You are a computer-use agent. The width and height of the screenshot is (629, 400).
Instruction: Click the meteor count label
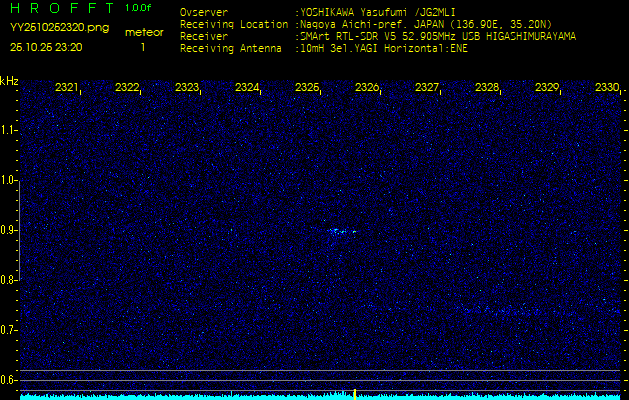(144, 32)
